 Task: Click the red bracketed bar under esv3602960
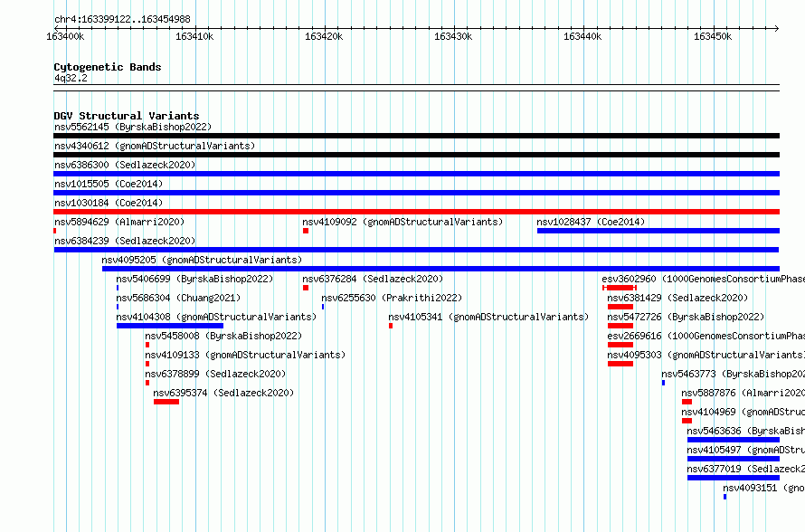(x=620, y=288)
